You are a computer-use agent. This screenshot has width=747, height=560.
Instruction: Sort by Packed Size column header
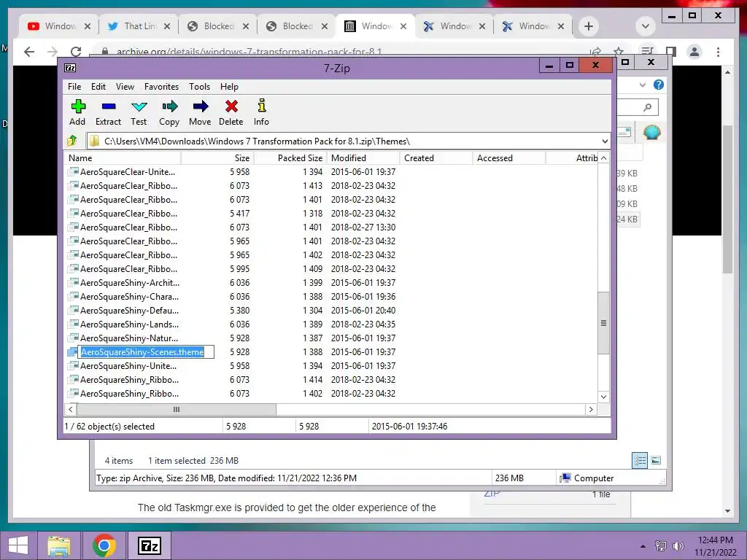tap(290, 158)
